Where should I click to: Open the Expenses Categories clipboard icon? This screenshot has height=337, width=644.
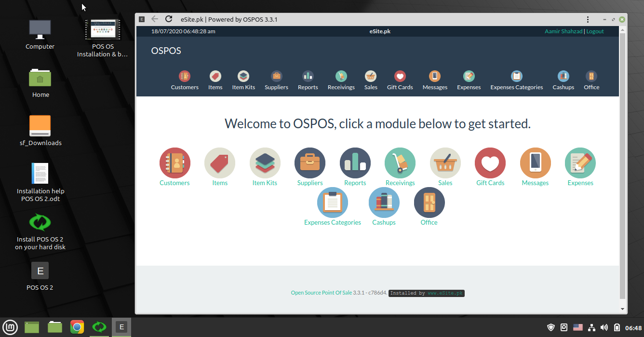[333, 202]
